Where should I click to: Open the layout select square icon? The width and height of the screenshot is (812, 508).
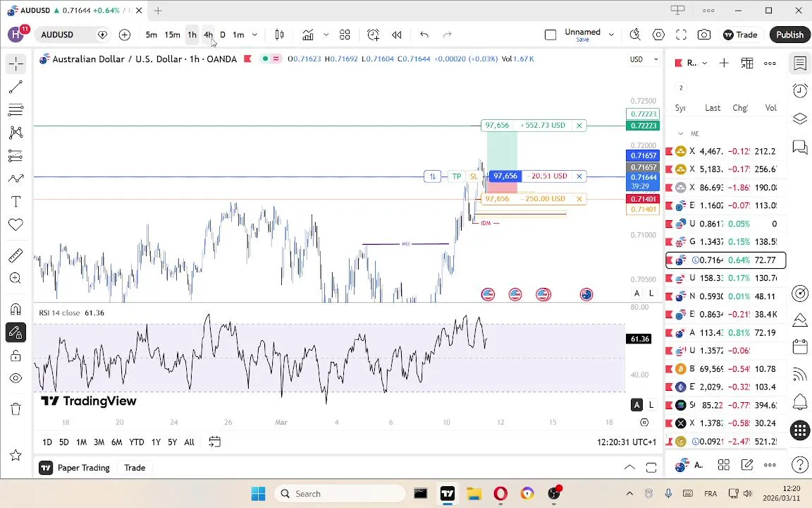(x=550, y=35)
